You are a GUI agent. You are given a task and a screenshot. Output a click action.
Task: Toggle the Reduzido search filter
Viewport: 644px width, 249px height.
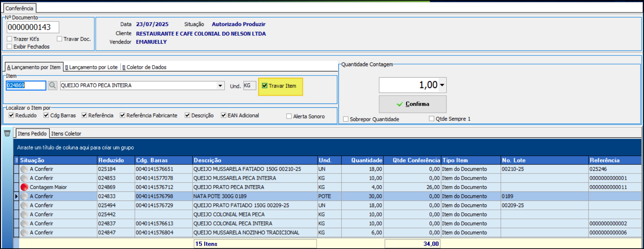[11, 115]
